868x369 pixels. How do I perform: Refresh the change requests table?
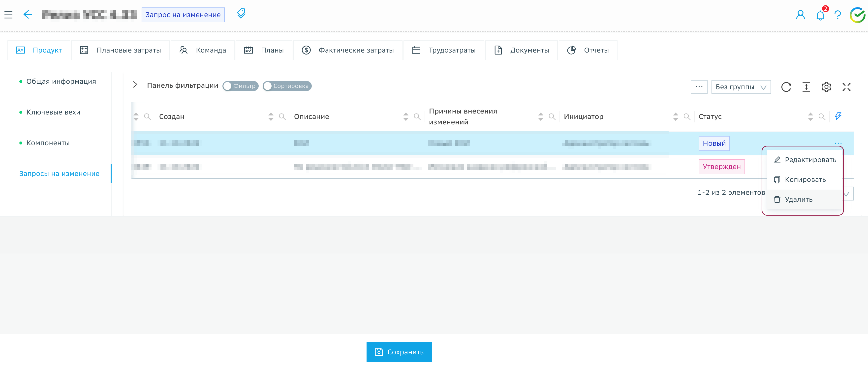point(786,87)
